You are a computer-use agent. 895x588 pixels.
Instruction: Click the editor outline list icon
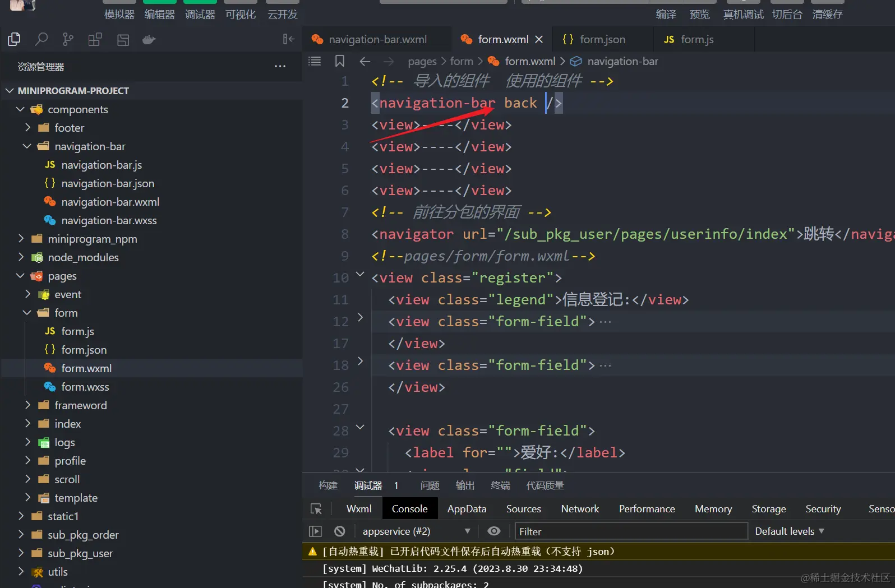click(315, 61)
